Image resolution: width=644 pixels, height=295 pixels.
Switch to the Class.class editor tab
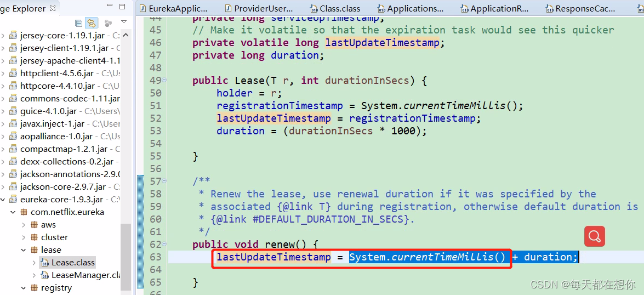coord(335,8)
